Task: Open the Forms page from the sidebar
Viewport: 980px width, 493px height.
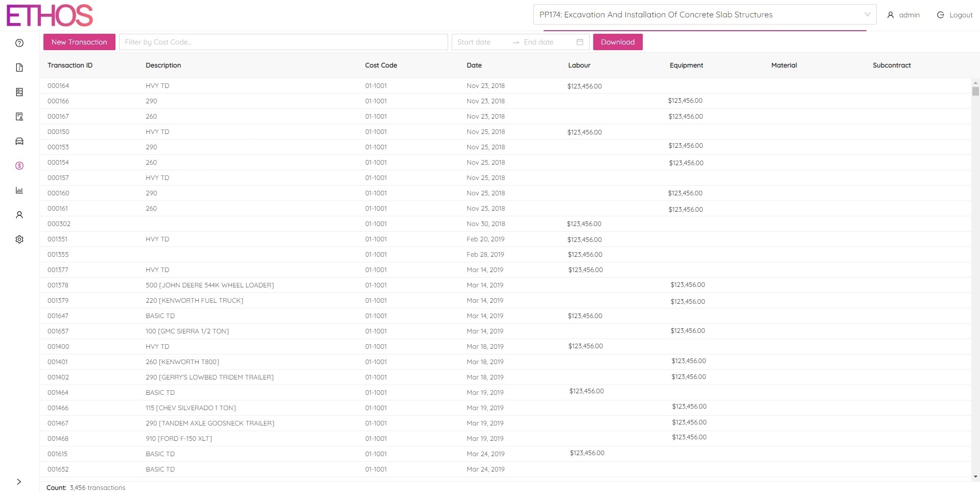Action: point(19,117)
